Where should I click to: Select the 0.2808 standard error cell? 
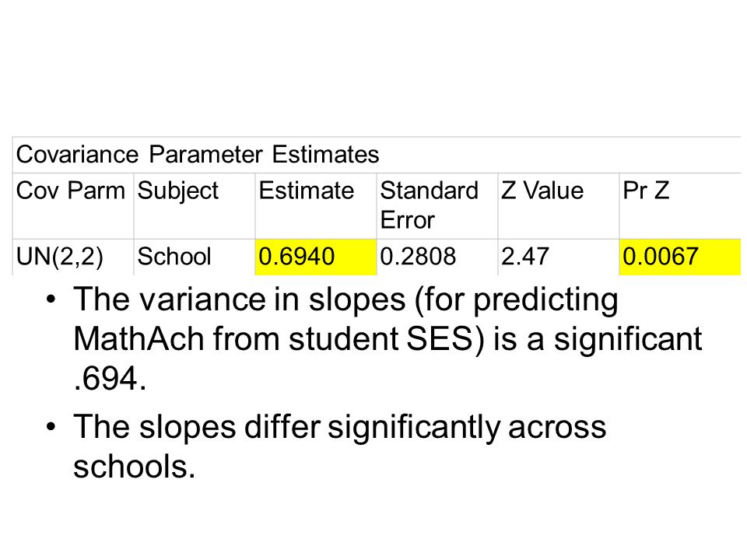(418, 257)
